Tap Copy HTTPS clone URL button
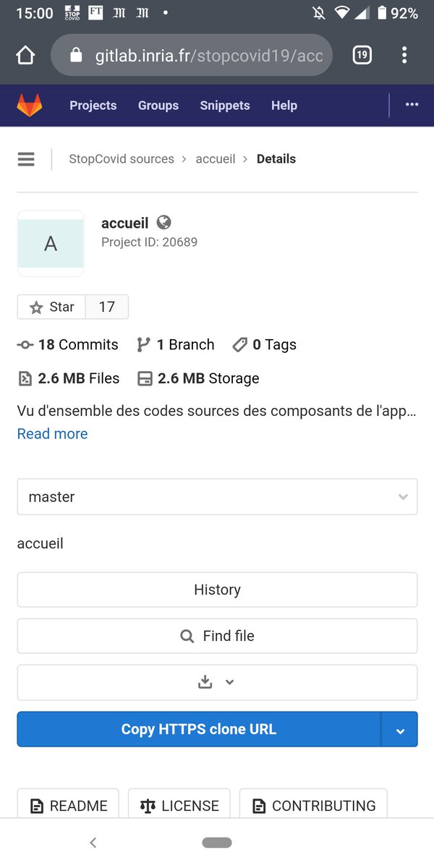The height and width of the screenshot is (868, 434). coord(199,729)
